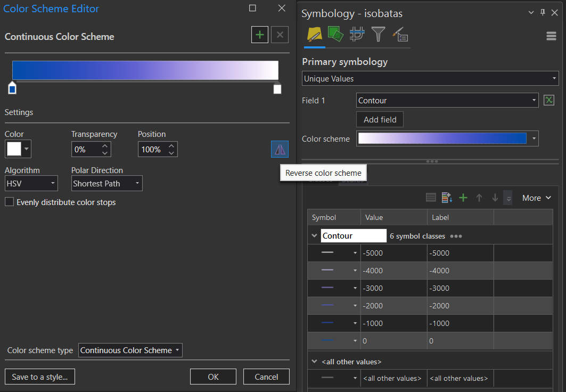Click the expression builder icon beside Field 1

coord(549,100)
